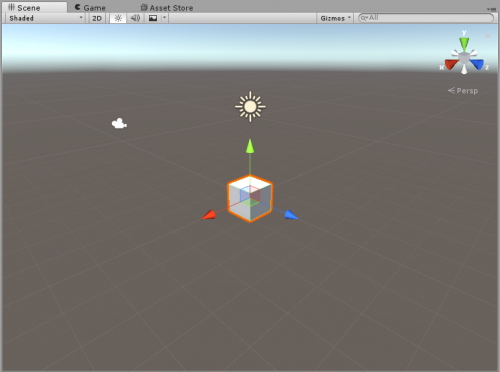Click the blue Z-axis move arrow
The height and width of the screenshot is (372, 500).
(x=291, y=215)
